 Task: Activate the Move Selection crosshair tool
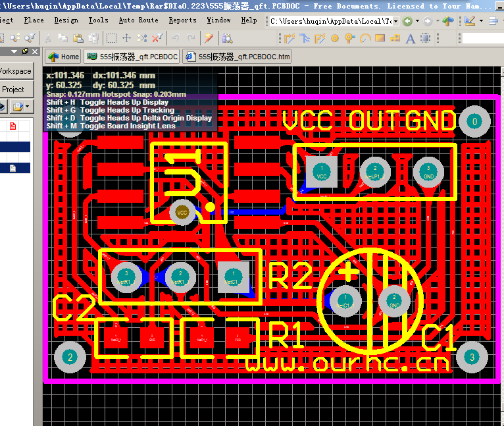click(x=126, y=39)
